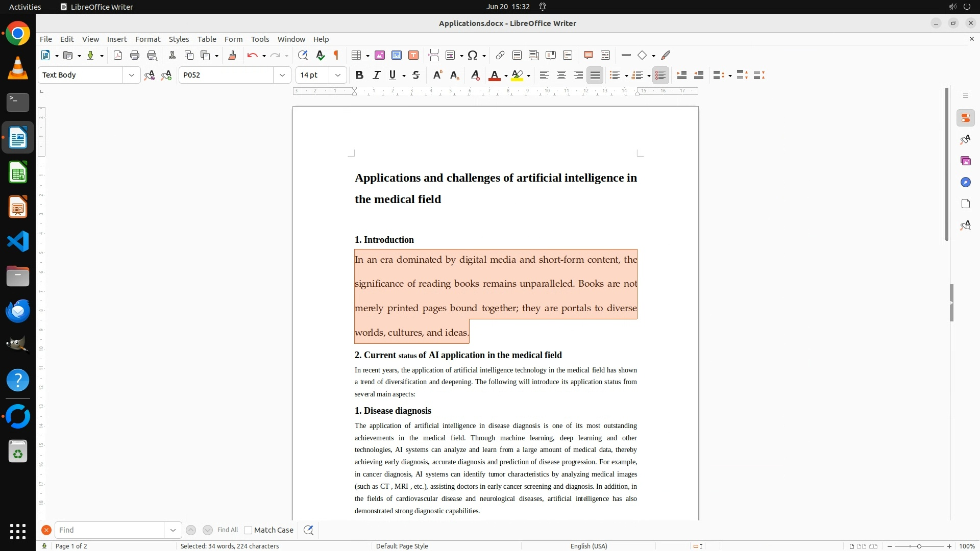Open the Format menu
Image resolution: width=980 pixels, height=551 pixels.
pos(148,39)
